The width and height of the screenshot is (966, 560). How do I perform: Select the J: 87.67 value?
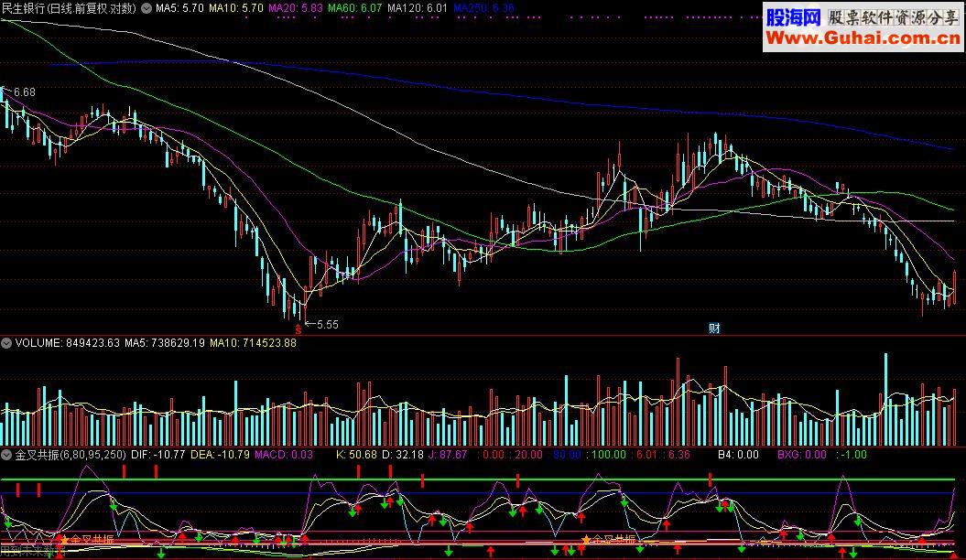point(448,455)
